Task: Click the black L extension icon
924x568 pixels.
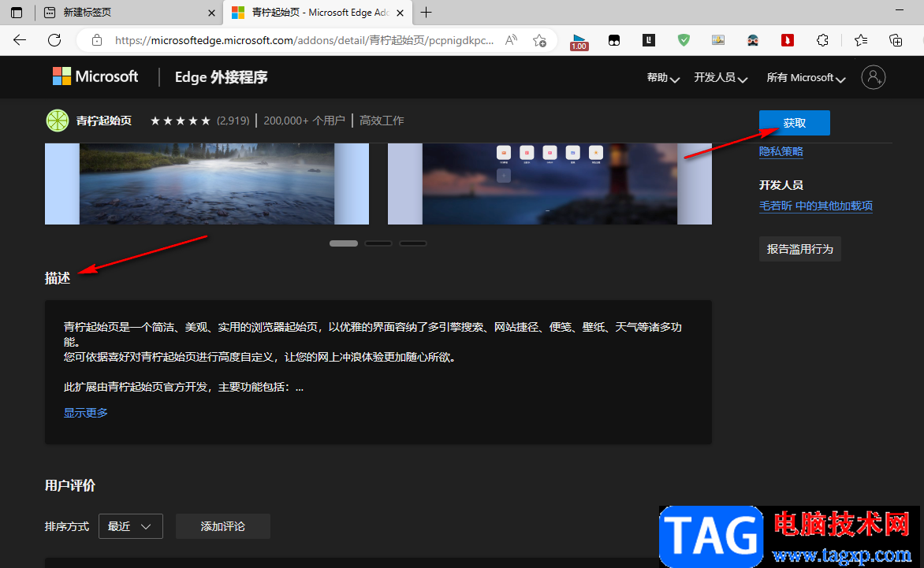Action: (x=649, y=40)
